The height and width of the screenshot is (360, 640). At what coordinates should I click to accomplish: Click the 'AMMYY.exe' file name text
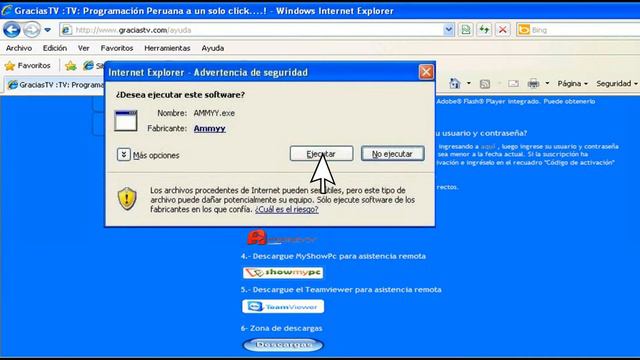pos(214,113)
